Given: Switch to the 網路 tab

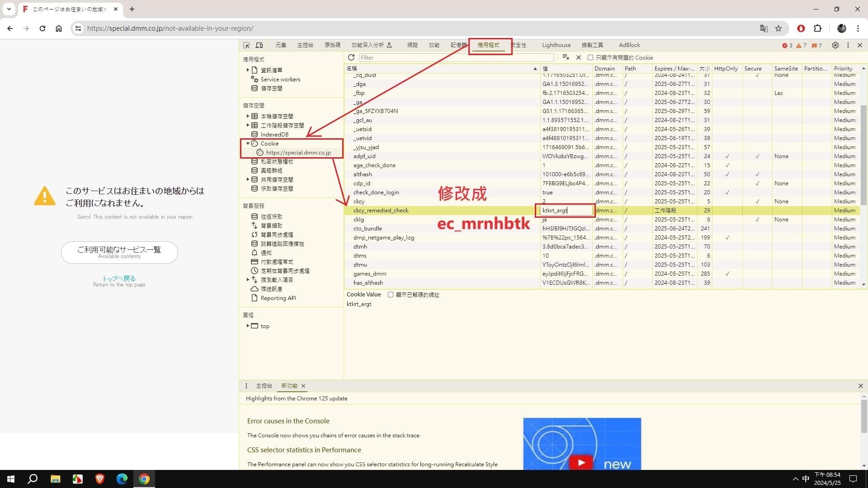Looking at the screenshot, I should click(412, 45).
